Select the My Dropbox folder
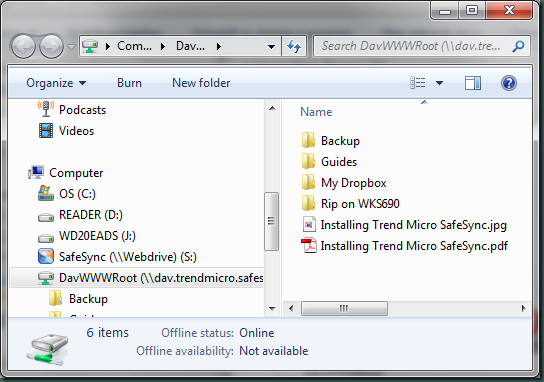This screenshot has height=382, width=544. point(354,183)
